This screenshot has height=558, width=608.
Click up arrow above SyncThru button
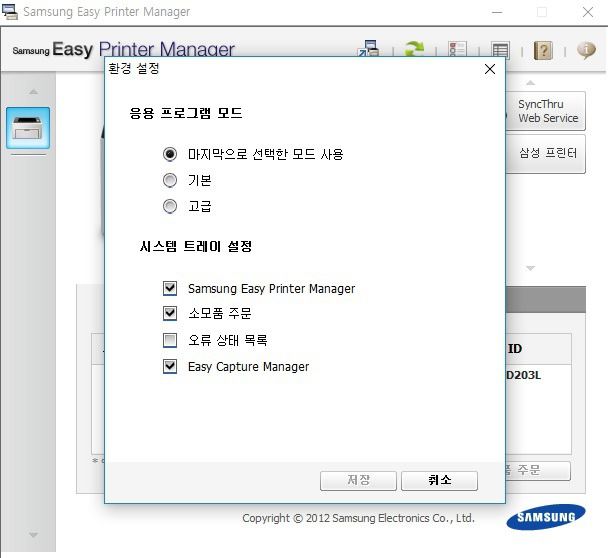pos(530,83)
